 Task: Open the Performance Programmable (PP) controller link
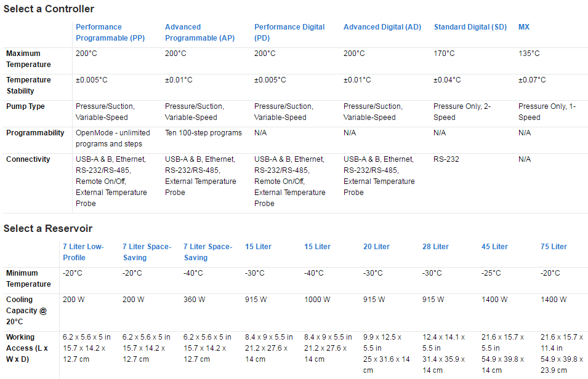point(110,33)
